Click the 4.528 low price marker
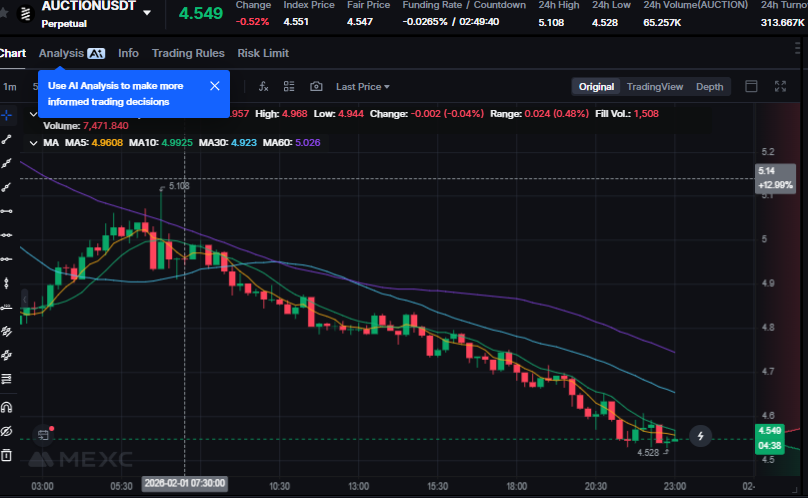808x498 pixels. coord(648,453)
